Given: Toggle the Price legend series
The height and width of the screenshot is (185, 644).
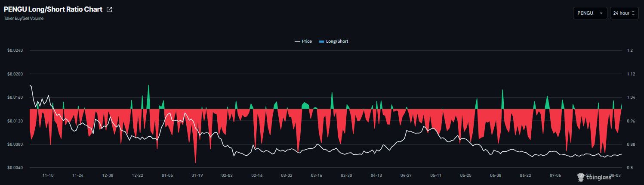Looking at the screenshot, I should pyautogui.click(x=303, y=41).
